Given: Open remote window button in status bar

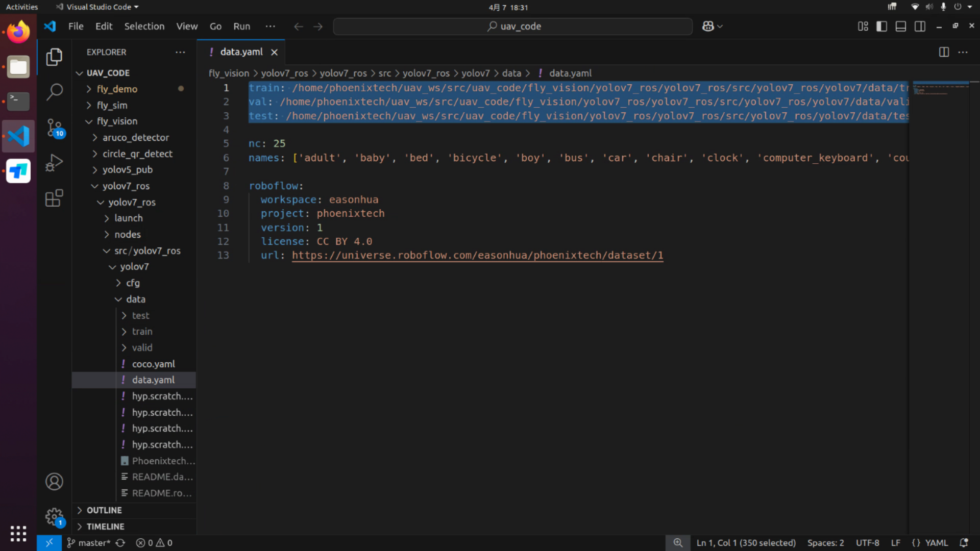Looking at the screenshot, I should tap(49, 543).
